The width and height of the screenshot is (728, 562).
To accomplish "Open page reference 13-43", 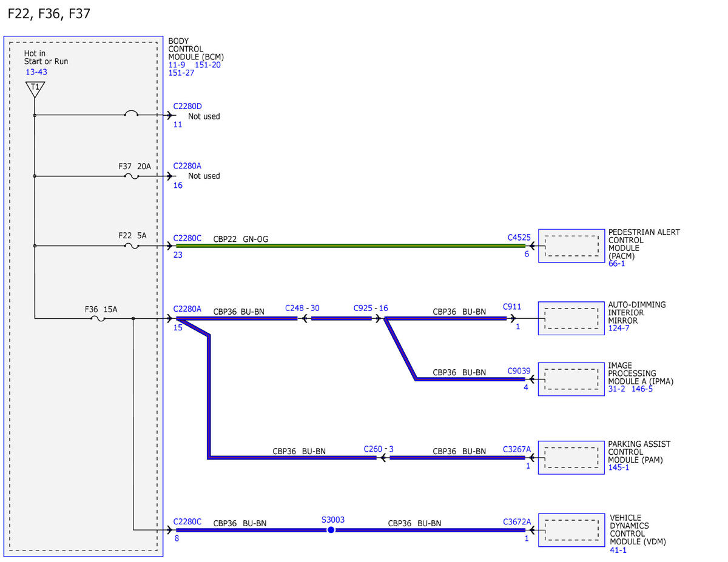I will coord(36,72).
